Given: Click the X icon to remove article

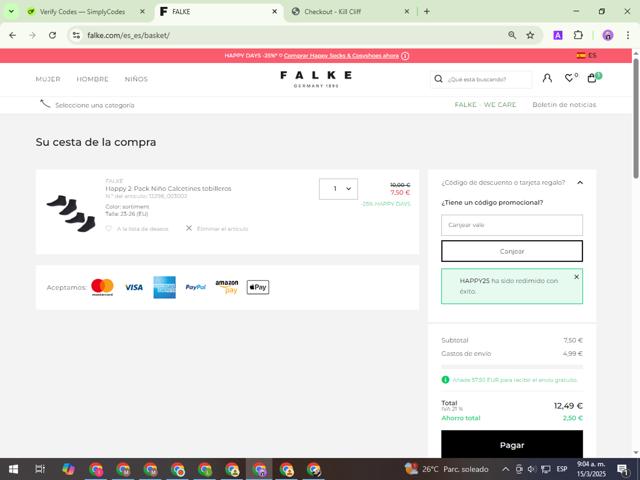Looking at the screenshot, I should coord(189,228).
